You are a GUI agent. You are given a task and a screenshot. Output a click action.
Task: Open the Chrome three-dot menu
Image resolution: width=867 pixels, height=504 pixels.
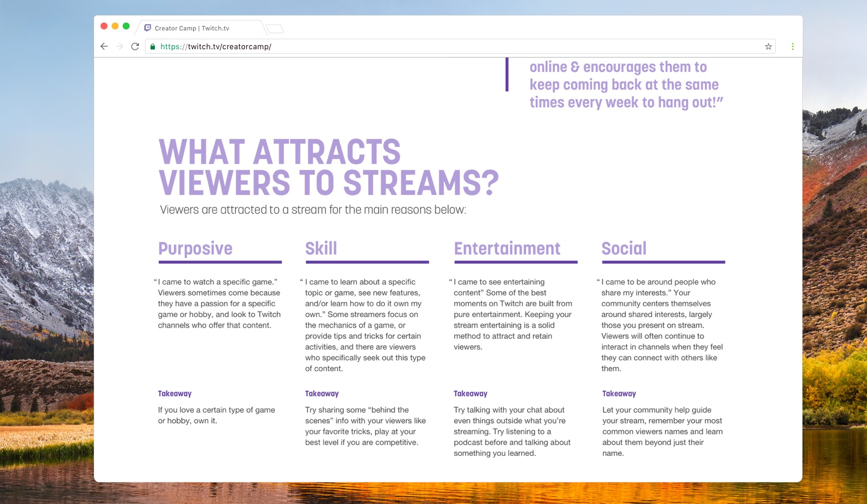(x=792, y=46)
